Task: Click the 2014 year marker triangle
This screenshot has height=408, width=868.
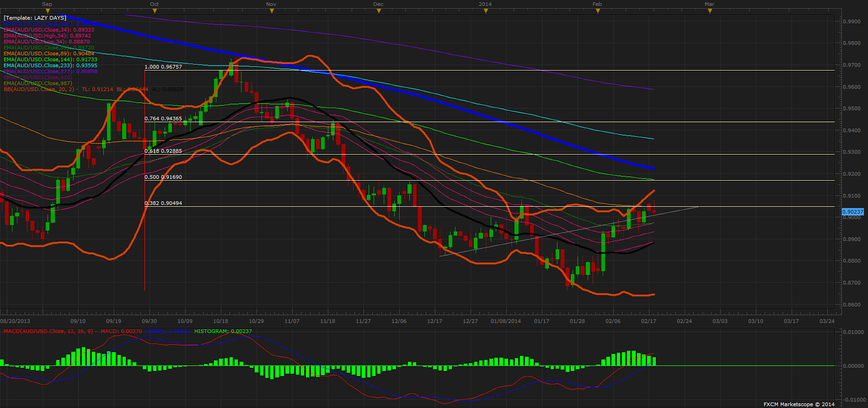Action: tap(486, 11)
